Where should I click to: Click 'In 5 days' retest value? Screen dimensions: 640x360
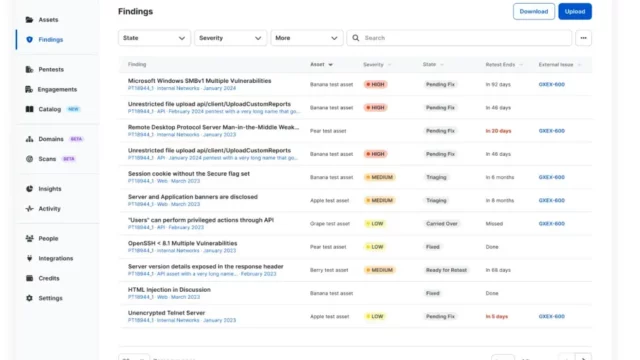click(496, 316)
